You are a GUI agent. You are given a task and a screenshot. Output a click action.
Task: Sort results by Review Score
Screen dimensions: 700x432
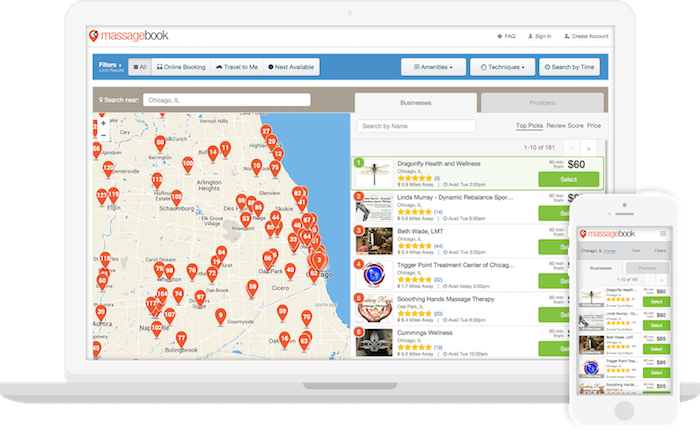(x=565, y=126)
